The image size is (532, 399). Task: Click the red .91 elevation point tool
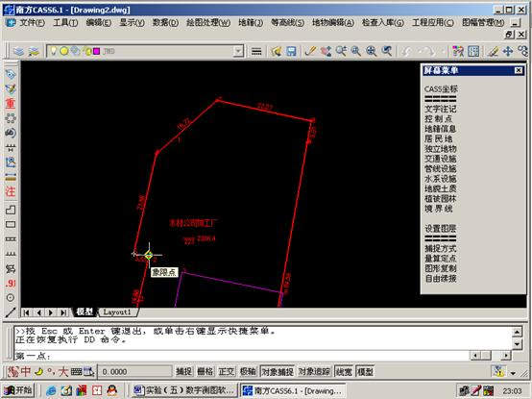click(x=11, y=284)
